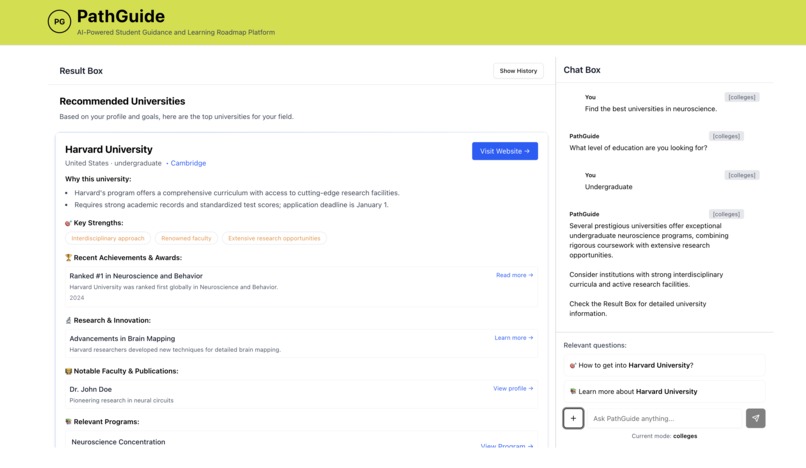Ask How to get into Harvard University
The width and height of the screenshot is (806, 468).
point(664,365)
